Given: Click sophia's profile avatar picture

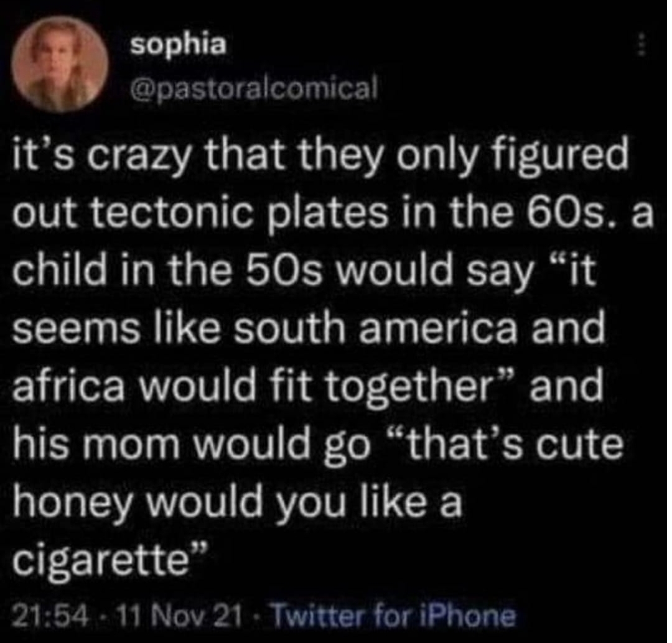Looking at the screenshot, I should (60, 64).
